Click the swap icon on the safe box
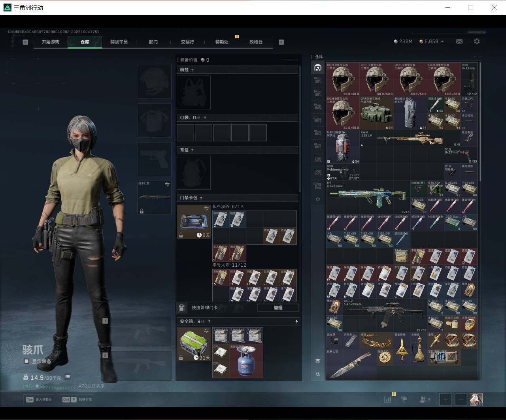Image resolution: width=506 pixels, height=420 pixels. point(206,331)
